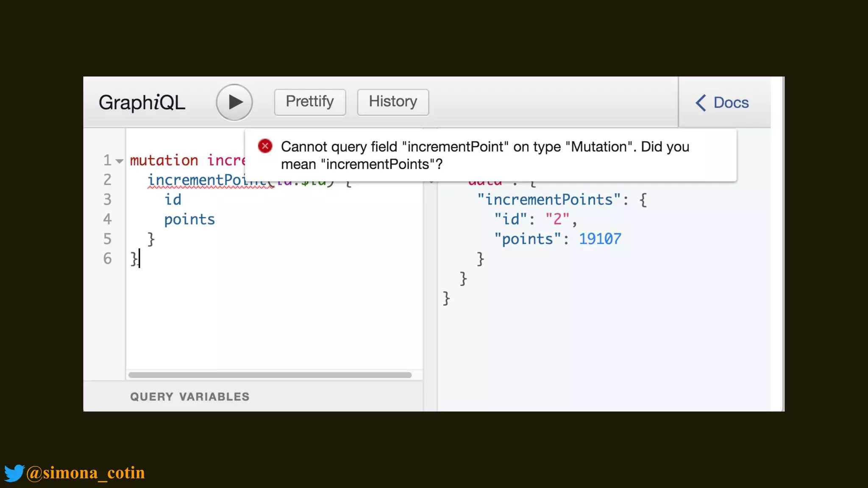
Task: Click the red error icon in tooltip
Action: coord(265,146)
